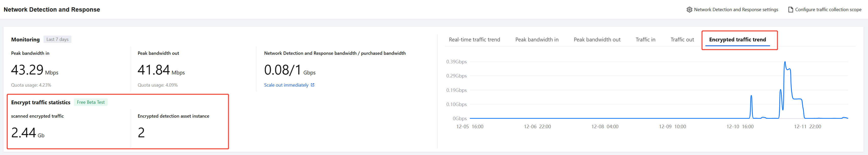Click the 43.29 Mbps peak bandwidth value
Screen dimensions: 868x155
(27, 70)
